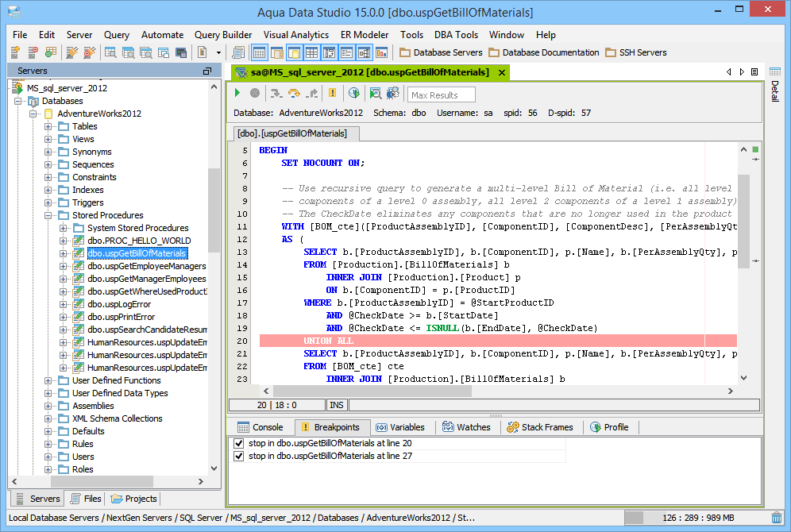Viewport: 791px width, 532px height.
Task: Collapse the Stored Procedures tree node
Action: pyautogui.click(x=49, y=215)
